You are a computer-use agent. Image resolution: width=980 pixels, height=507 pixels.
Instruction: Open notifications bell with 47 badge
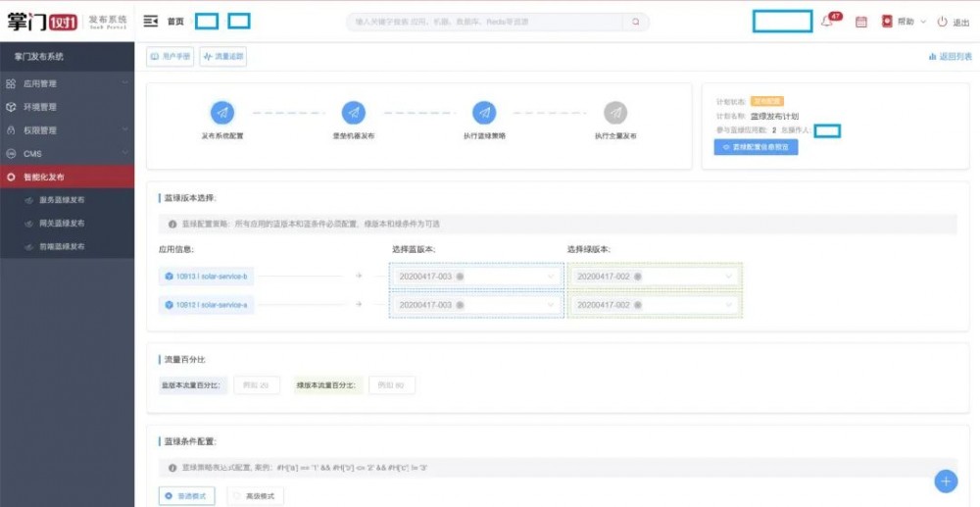coord(827,22)
